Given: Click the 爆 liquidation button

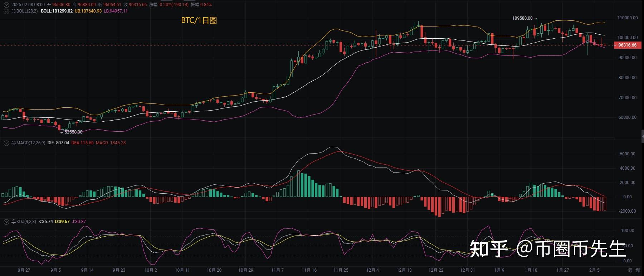Looking at the screenshot, I should [x=638, y=270].
